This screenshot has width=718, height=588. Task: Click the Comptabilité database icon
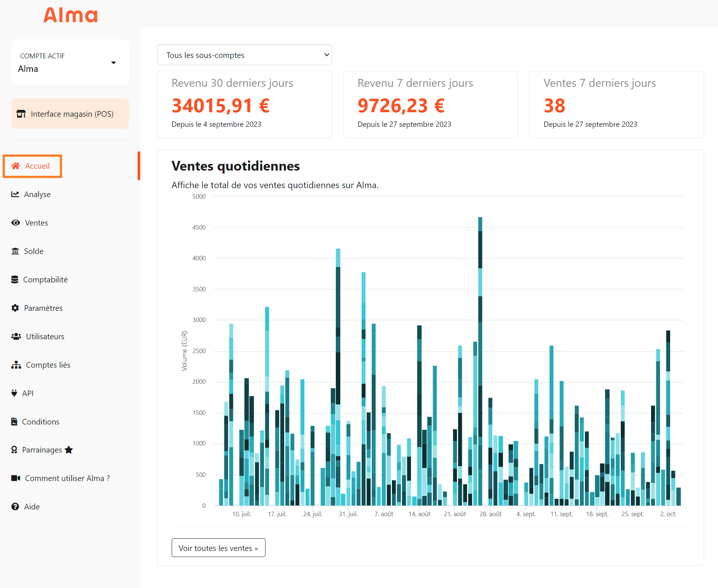[15, 279]
